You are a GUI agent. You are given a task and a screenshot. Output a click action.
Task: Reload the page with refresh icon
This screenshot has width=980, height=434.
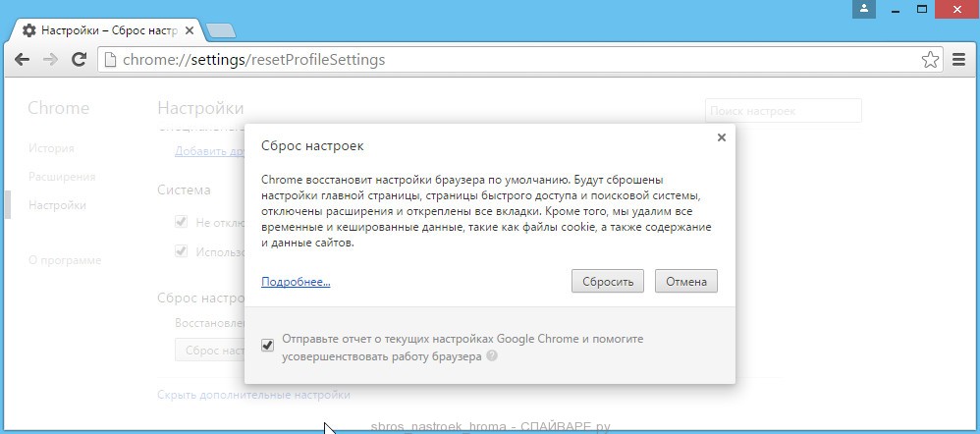79,60
